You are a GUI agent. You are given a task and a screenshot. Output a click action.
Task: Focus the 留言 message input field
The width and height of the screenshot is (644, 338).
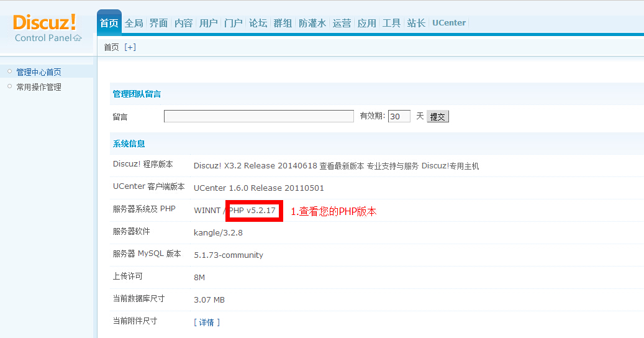(259, 116)
